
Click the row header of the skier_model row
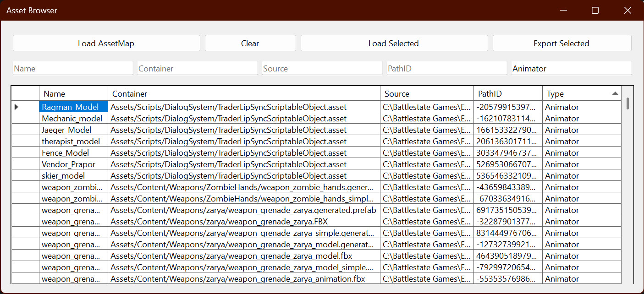[25, 176]
